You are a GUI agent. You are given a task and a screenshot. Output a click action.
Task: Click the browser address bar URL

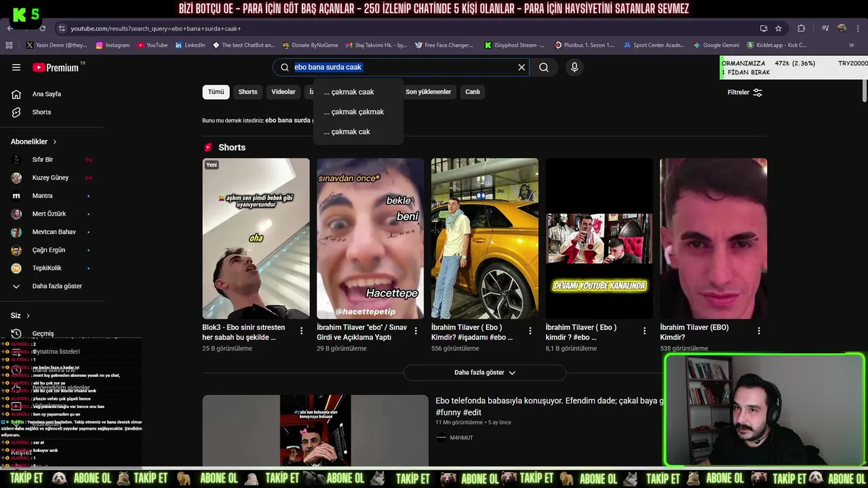[155, 28]
